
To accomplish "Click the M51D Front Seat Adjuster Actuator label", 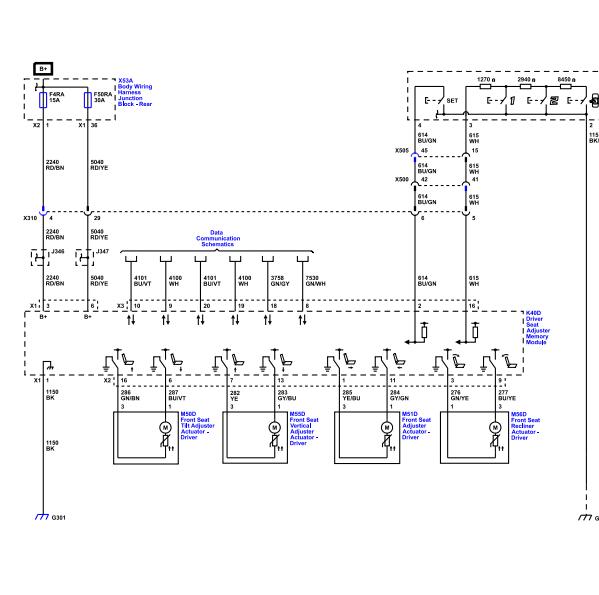I will point(416,425).
